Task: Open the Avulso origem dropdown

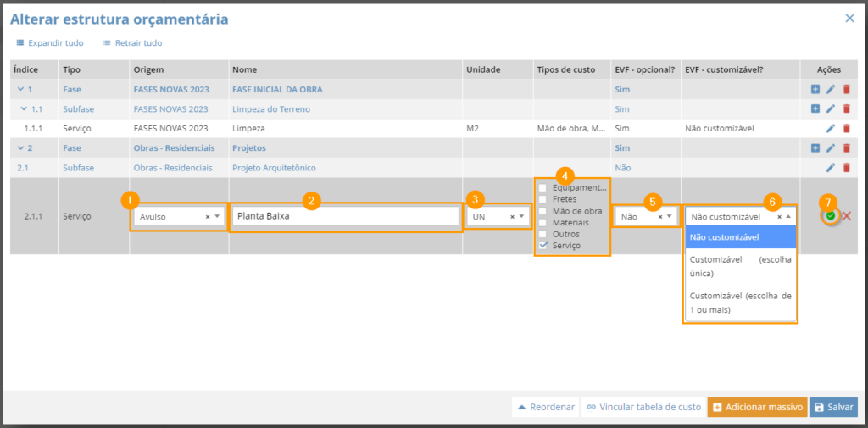Action: (x=179, y=217)
